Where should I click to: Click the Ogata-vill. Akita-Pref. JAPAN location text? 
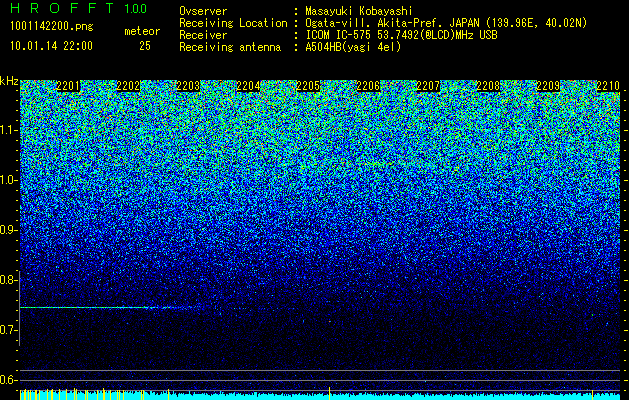click(446, 23)
